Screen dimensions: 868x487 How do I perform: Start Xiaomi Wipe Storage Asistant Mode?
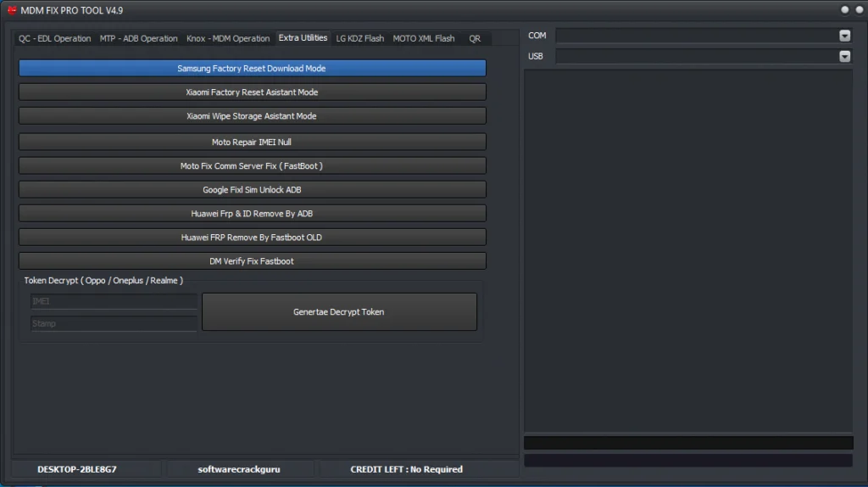252,116
